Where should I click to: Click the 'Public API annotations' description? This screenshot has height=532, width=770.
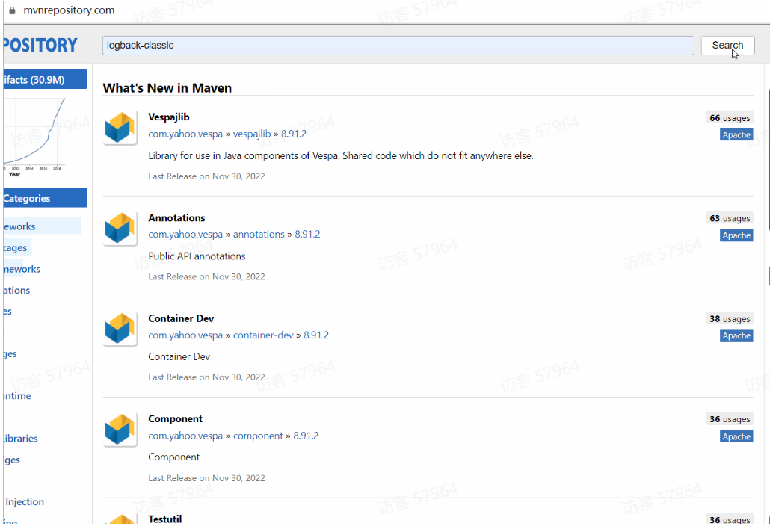(x=197, y=256)
